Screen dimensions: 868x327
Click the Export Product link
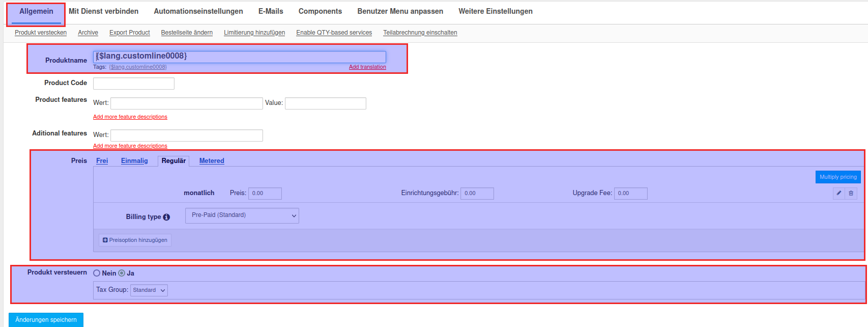coord(129,33)
